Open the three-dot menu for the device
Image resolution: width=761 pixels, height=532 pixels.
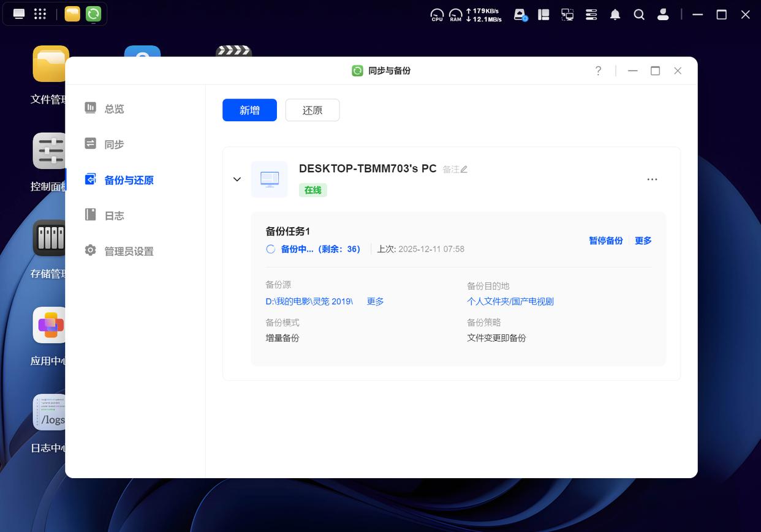click(652, 179)
